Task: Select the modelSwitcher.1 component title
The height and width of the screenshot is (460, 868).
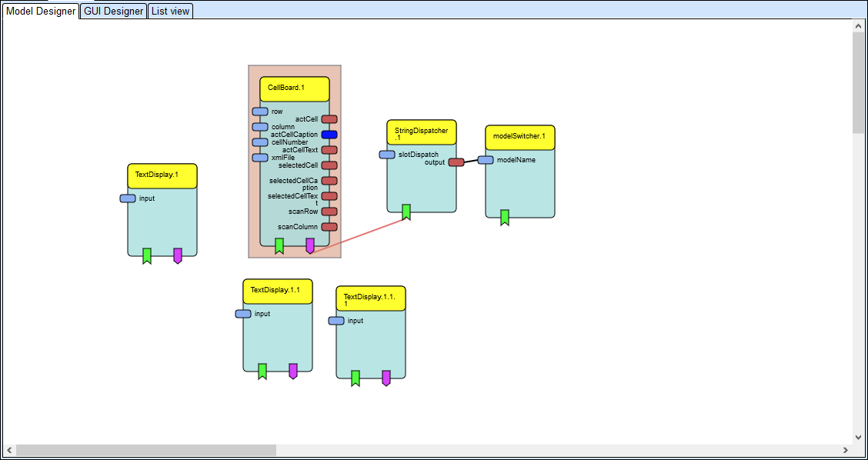Action: point(519,138)
